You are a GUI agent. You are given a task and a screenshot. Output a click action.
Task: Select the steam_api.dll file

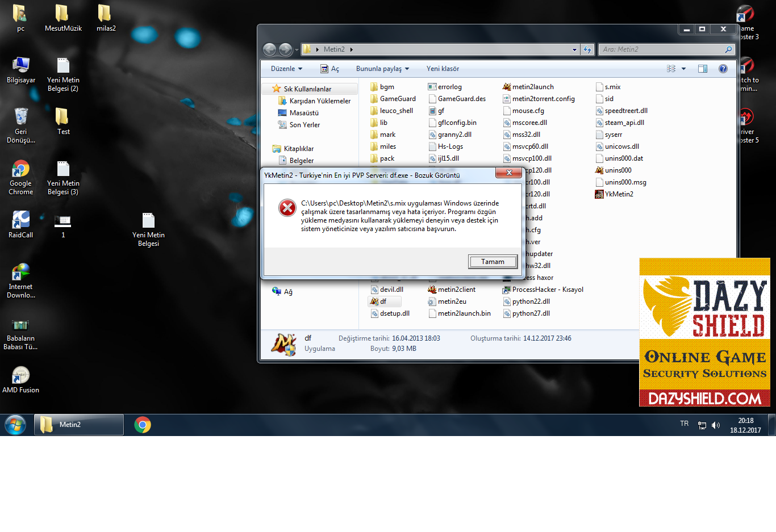point(619,123)
